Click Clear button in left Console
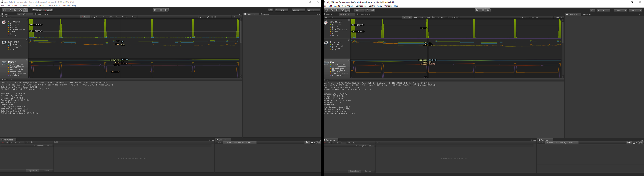 [219, 142]
